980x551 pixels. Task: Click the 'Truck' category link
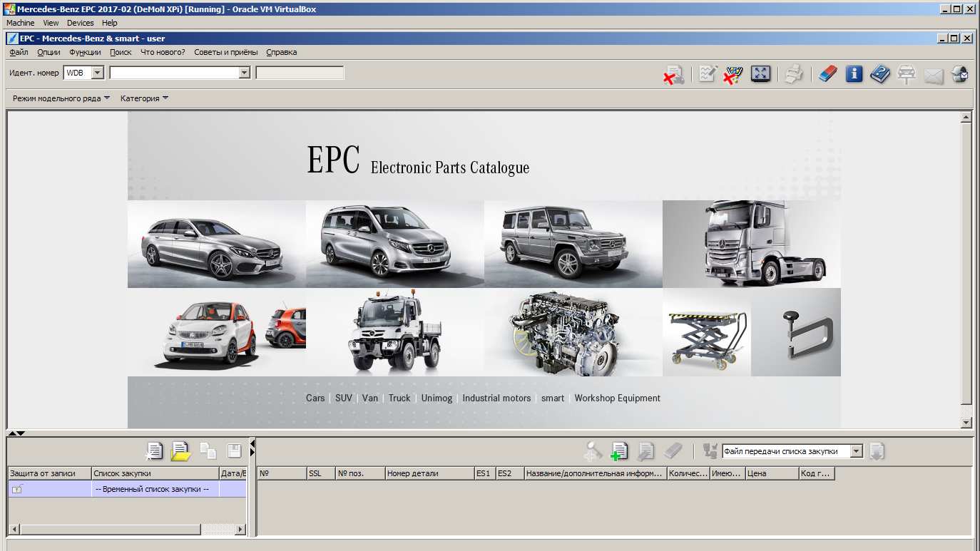[399, 398]
